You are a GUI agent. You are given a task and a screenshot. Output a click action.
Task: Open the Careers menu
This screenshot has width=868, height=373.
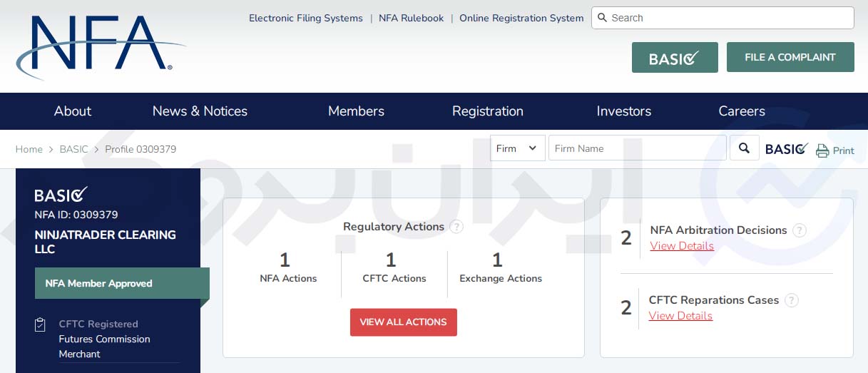(x=742, y=111)
